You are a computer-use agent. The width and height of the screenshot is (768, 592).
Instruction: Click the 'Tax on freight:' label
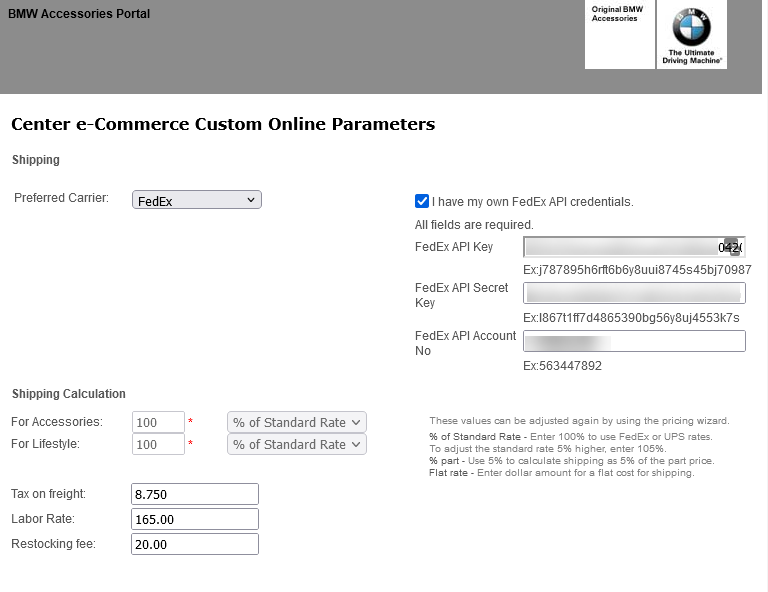(48, 494)
